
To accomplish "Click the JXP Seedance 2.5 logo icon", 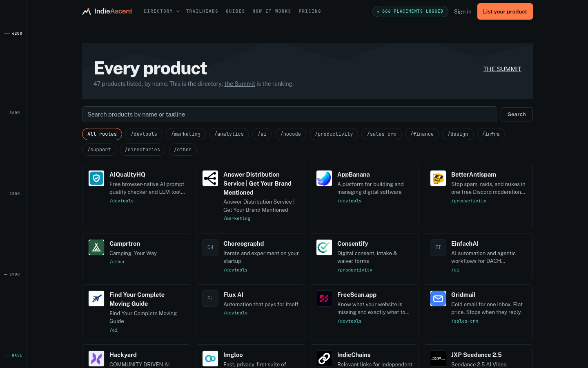I will pos(438,359).
